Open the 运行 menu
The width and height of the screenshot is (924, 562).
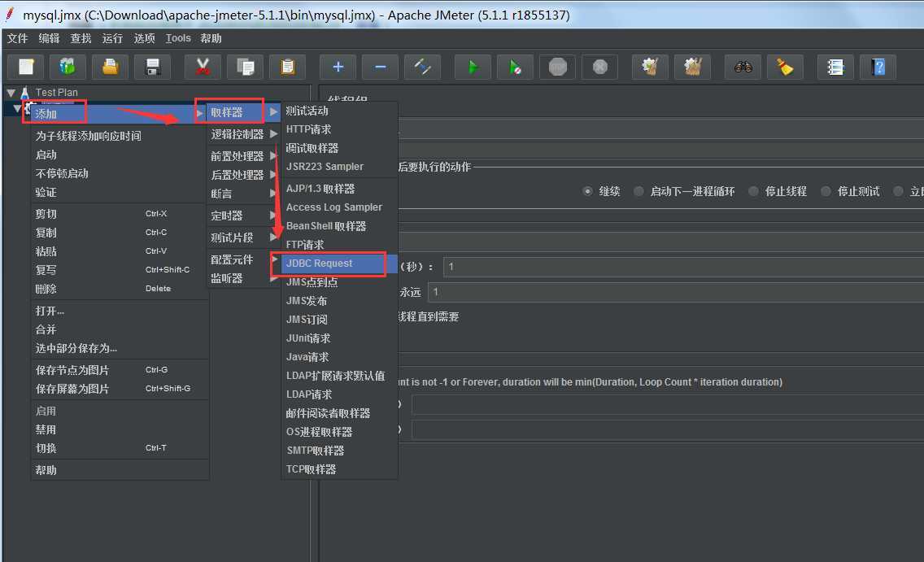coord(112,38)
